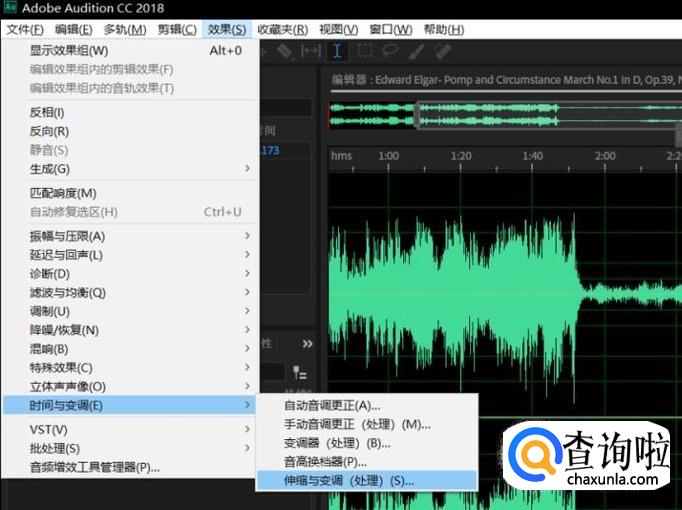Choose 自动音调更正(A)... in submenu
The height and width of the screenshot is (510, 682).
pyautogui.click(x=367, y=406)
